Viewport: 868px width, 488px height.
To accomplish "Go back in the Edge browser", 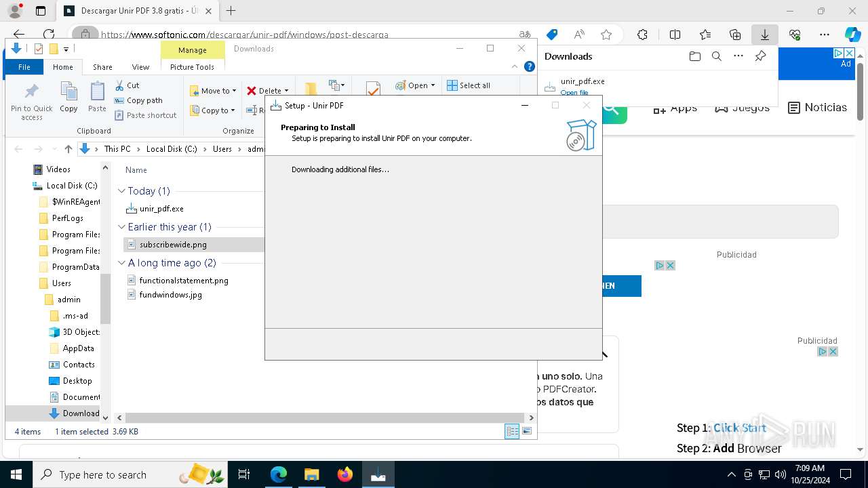I will (19, 35).
